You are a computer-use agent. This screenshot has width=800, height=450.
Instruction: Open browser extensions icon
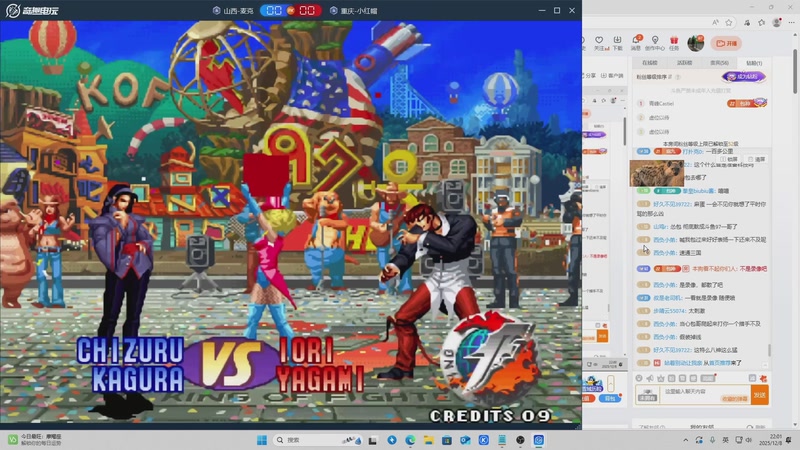747,22
